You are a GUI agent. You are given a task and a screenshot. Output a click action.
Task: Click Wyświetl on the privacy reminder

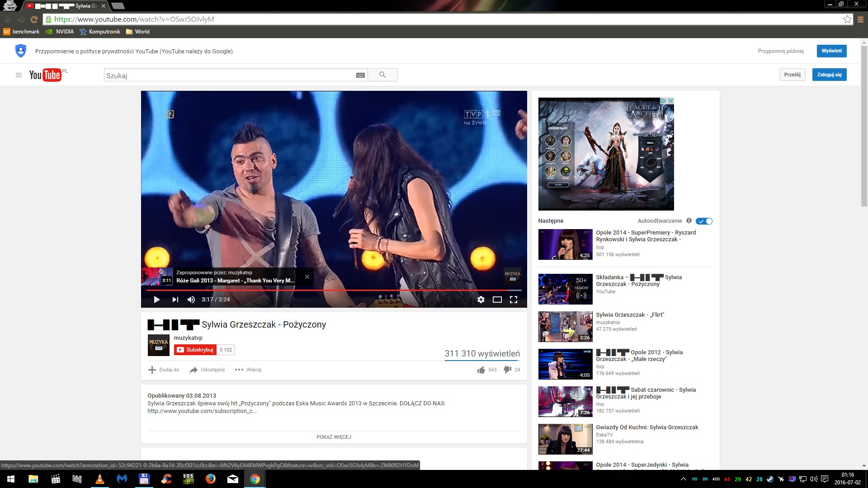coord(831,51)
